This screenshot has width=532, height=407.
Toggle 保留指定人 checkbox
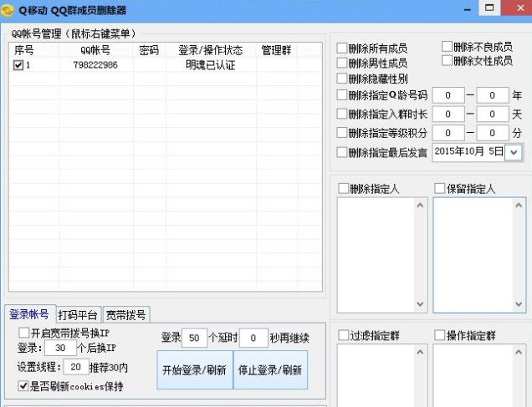(x=440, y=188)
